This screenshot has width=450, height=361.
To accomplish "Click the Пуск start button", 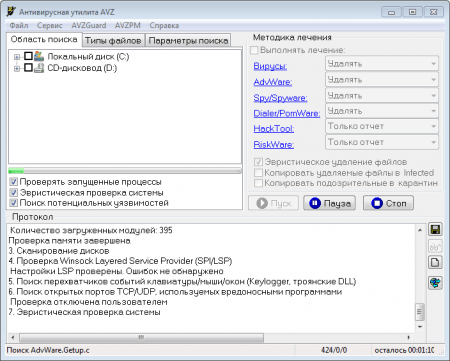I will pyautogui.click(x=274, y=203).
